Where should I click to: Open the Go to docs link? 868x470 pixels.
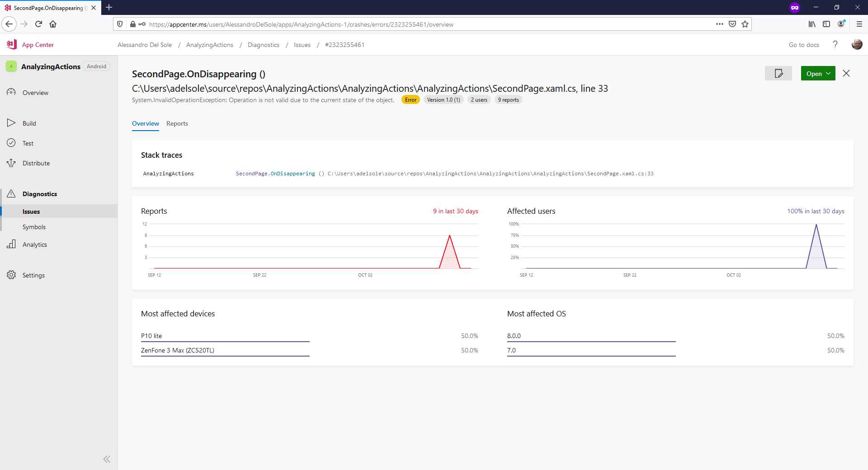[x=803, y=44]
